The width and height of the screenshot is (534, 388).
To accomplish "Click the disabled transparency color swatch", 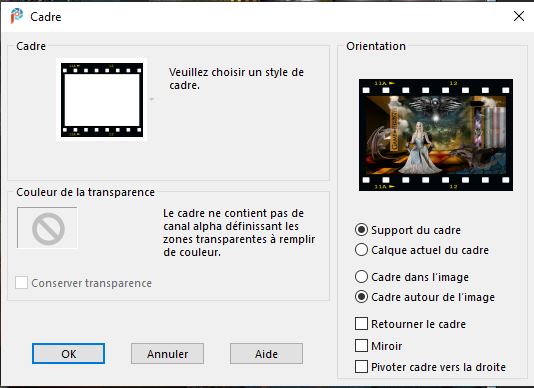I will coord(47,228).
